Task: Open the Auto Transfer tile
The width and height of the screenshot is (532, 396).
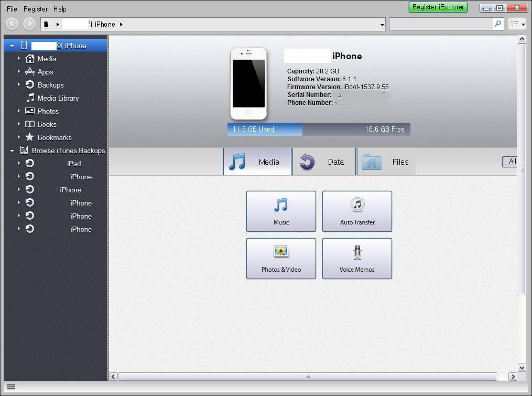Action: [x=357, y=211]
